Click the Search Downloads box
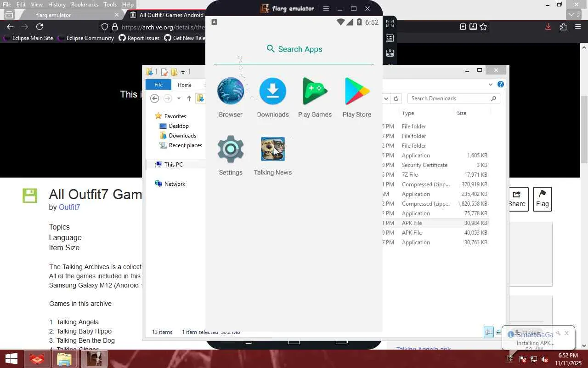 click(x=453, y=98)
